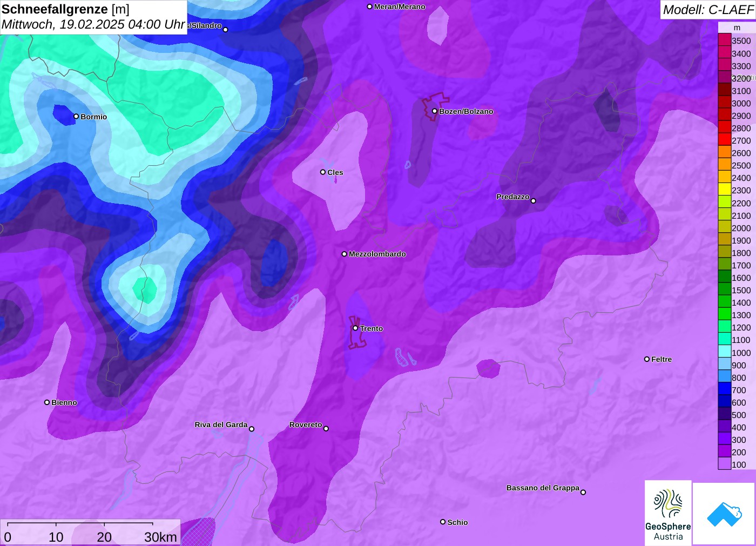This screenshot has width=756, height=546.
Task: Click the "10" scale bar label
Action: pos(56,537)
